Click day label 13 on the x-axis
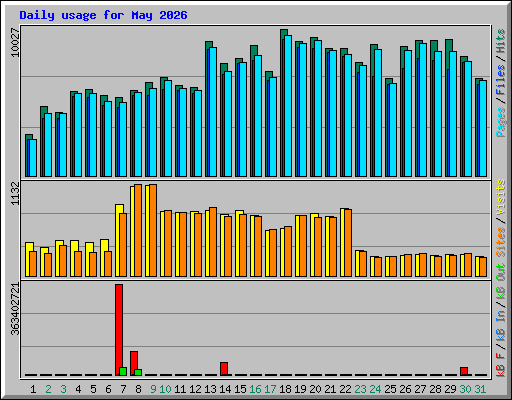This screenshot has width=512, height=400. click(210, 389)
